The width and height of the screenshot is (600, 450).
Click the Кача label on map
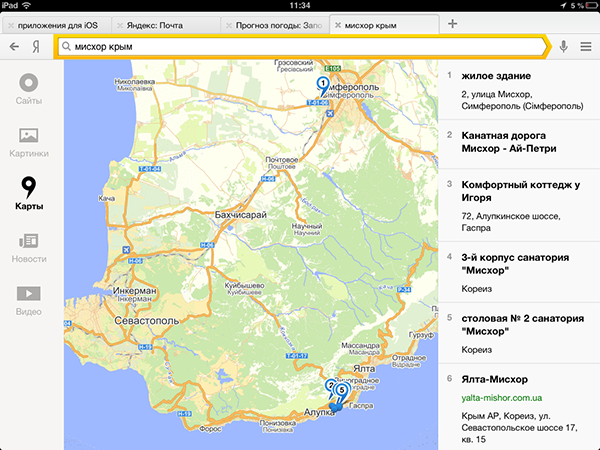click(106, 199)
